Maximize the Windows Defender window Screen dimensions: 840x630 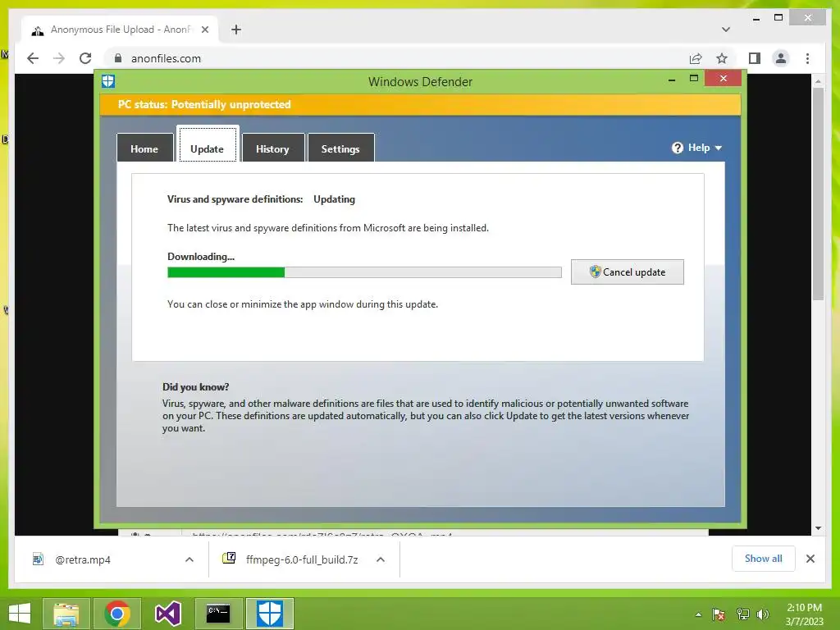coord(694,78)
